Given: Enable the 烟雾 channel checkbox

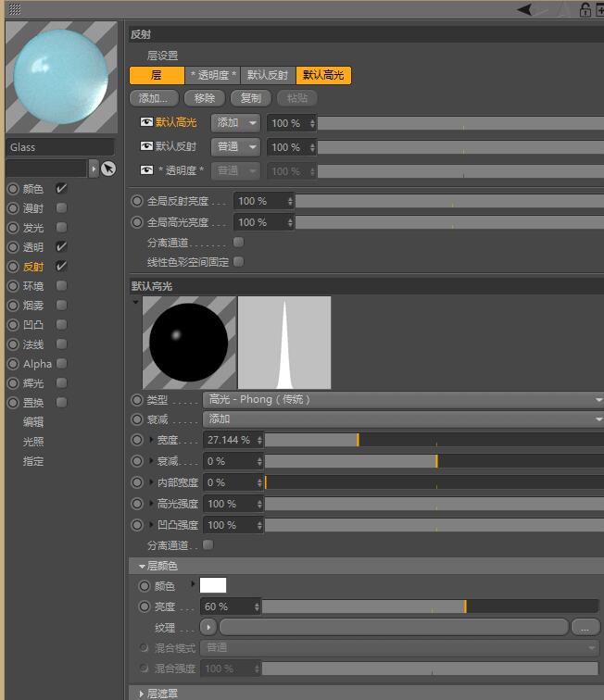Looking at the screenshot, I should [62, 305].
